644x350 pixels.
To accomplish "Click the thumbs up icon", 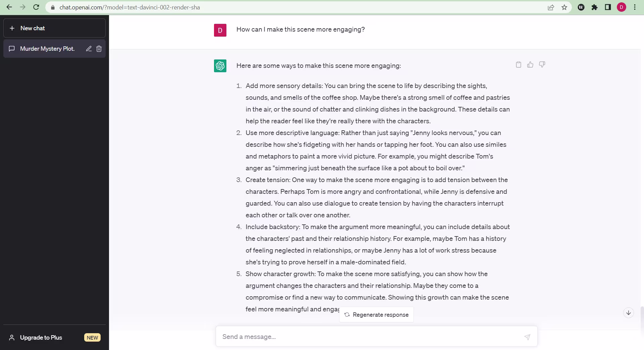I will (530, 64).
